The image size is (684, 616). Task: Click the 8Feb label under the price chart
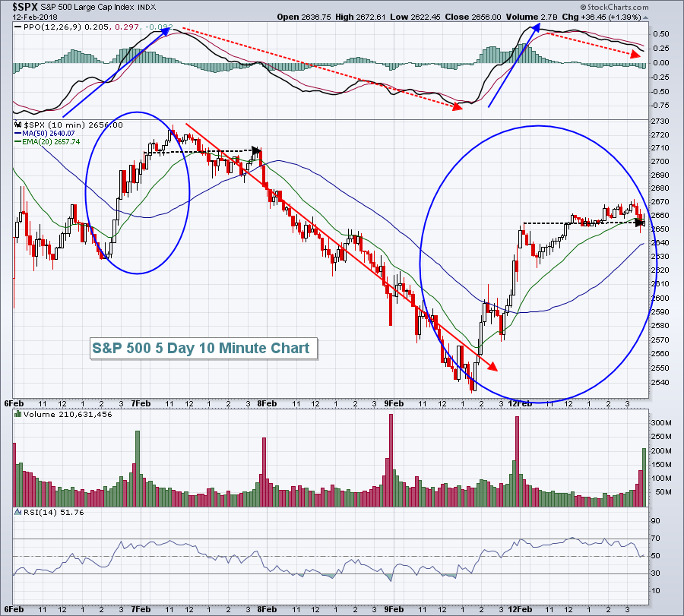point(267,403)
